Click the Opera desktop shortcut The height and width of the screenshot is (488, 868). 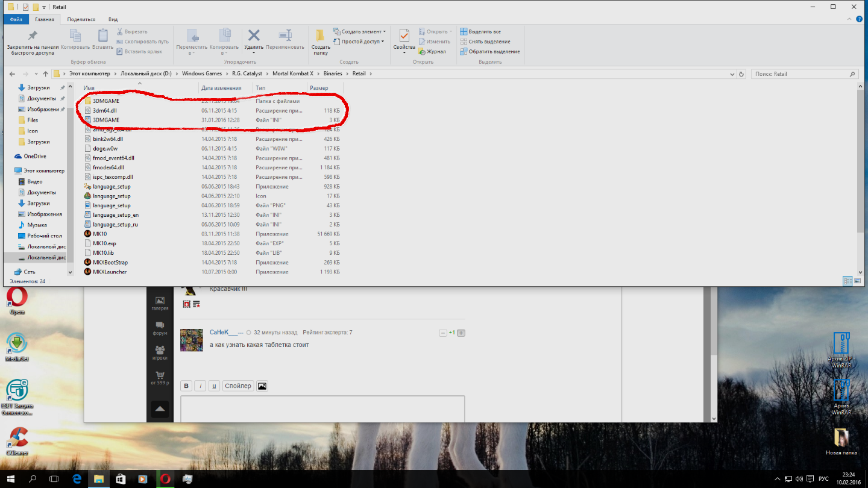coord(17,301)
